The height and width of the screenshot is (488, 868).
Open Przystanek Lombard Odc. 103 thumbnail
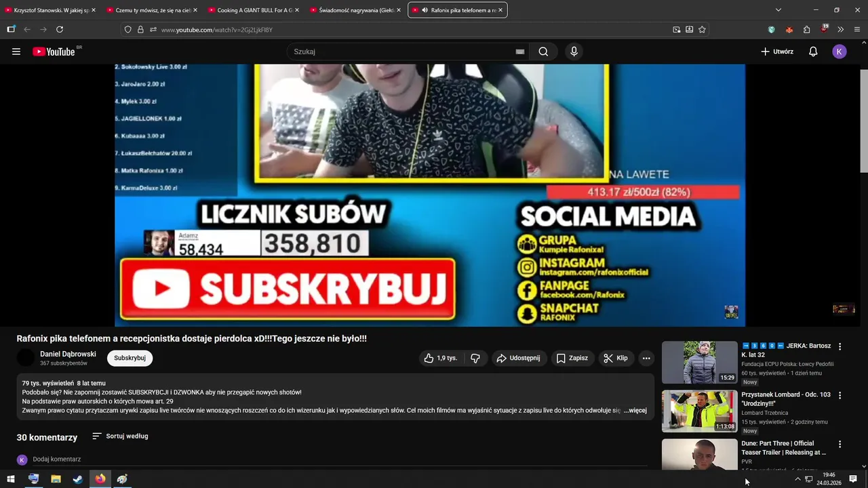(x=699, y=411)
